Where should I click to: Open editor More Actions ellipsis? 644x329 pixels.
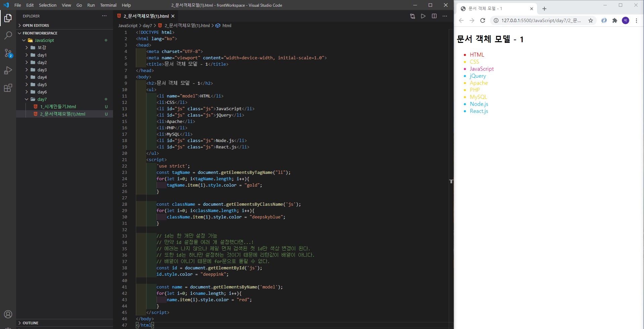445,16
